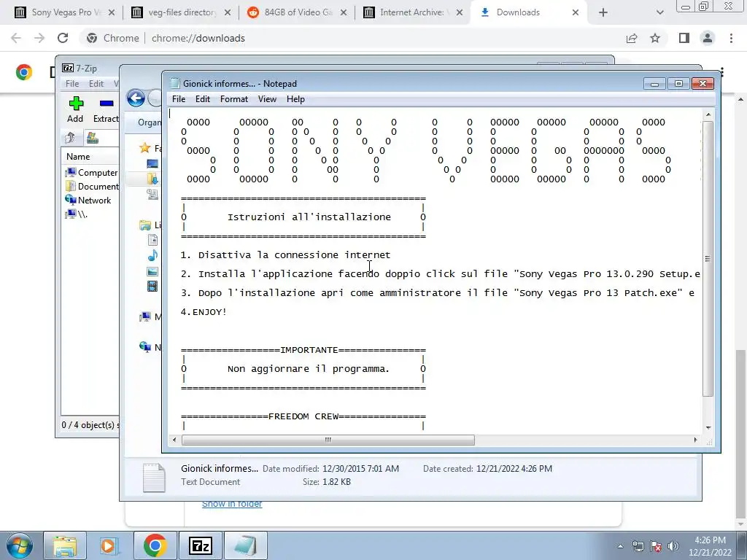This screenshot has height=560, width=747.
Task: Click Windows Start button
Action: (x=19, y=545)
